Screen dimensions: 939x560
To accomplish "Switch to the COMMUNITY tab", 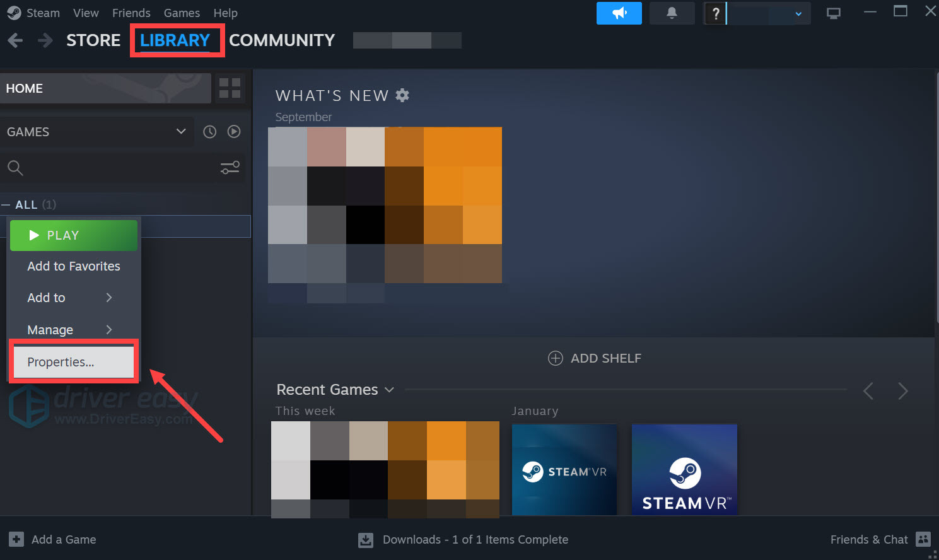I will pyautogui.click(x=282, y=40).
